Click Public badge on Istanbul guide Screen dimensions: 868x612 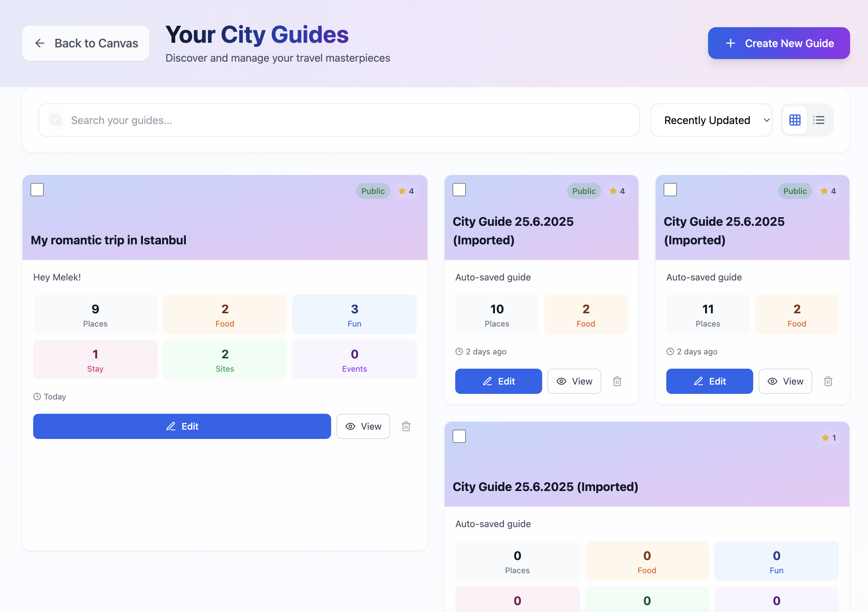pos(373,191)
